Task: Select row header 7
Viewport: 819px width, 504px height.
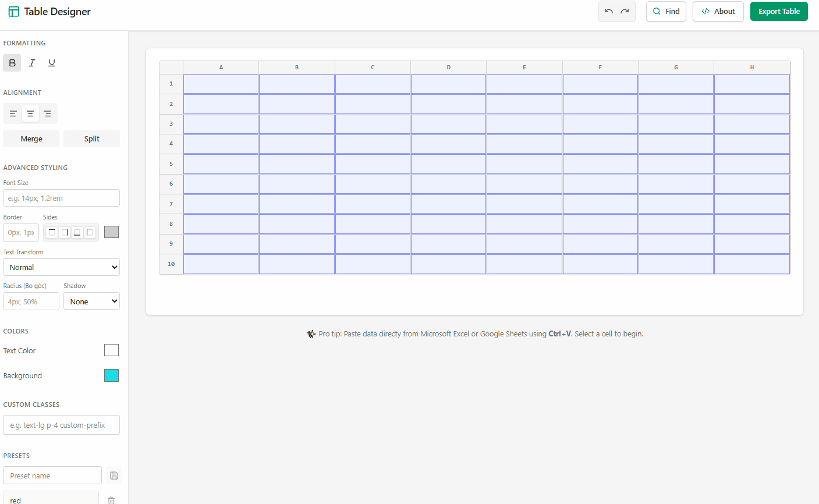Action: pos(171,204)
